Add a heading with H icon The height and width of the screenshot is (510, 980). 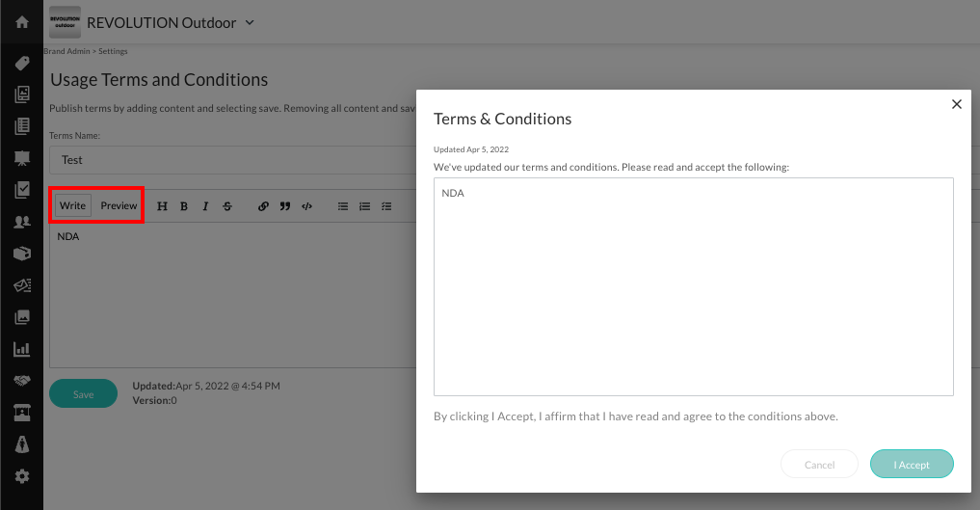click(162, 206)
